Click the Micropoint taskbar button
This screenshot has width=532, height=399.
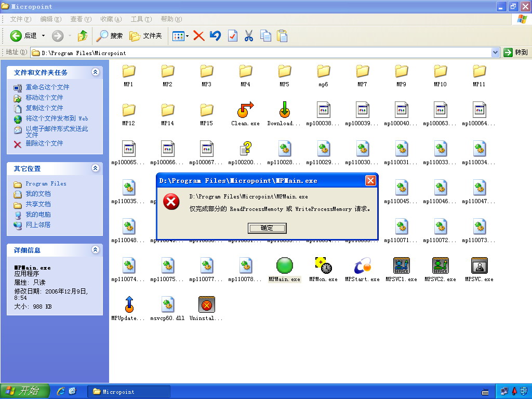pos(129,392)
